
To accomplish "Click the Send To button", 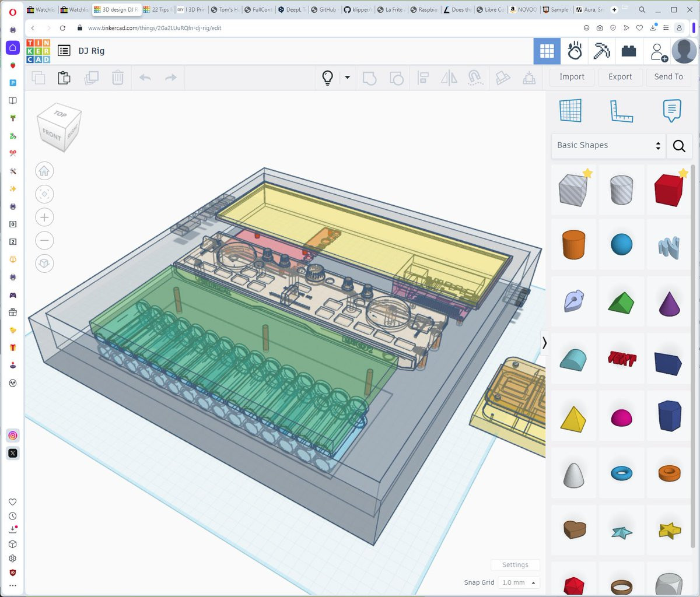I will click(668, 77).
